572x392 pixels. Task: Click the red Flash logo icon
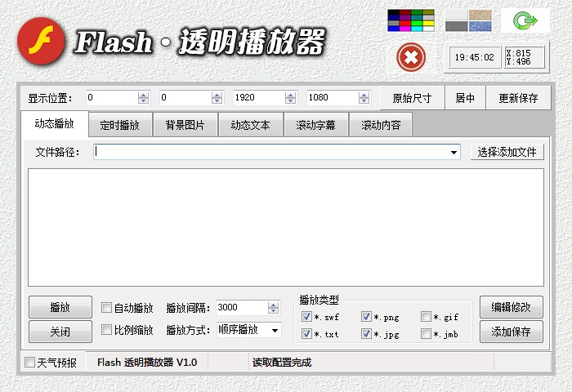tap(41, 41)
